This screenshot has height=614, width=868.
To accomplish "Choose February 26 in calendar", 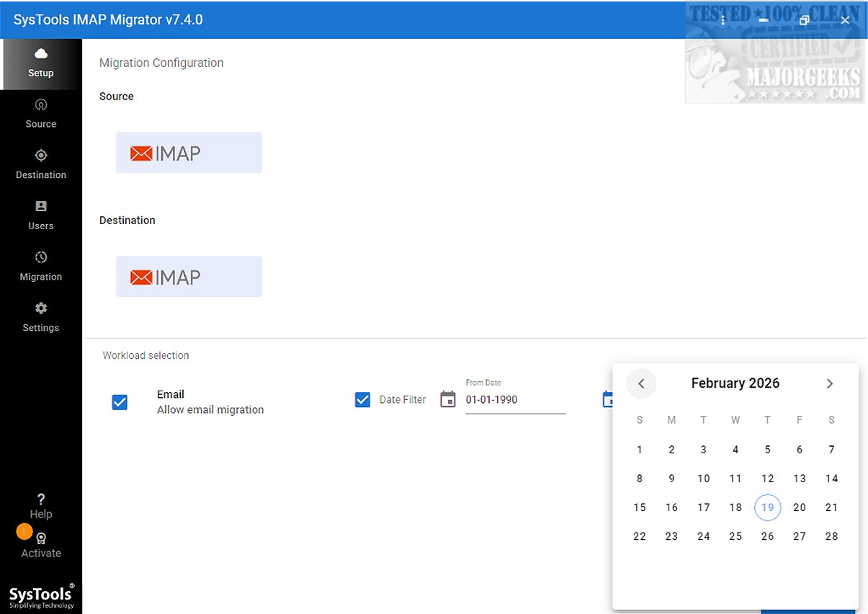I will [768, 536].
